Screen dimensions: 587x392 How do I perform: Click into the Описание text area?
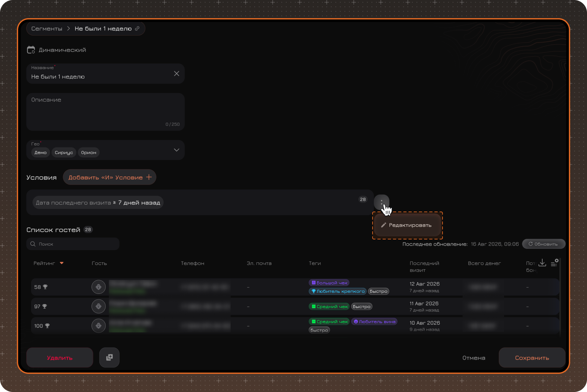[105, 112]
